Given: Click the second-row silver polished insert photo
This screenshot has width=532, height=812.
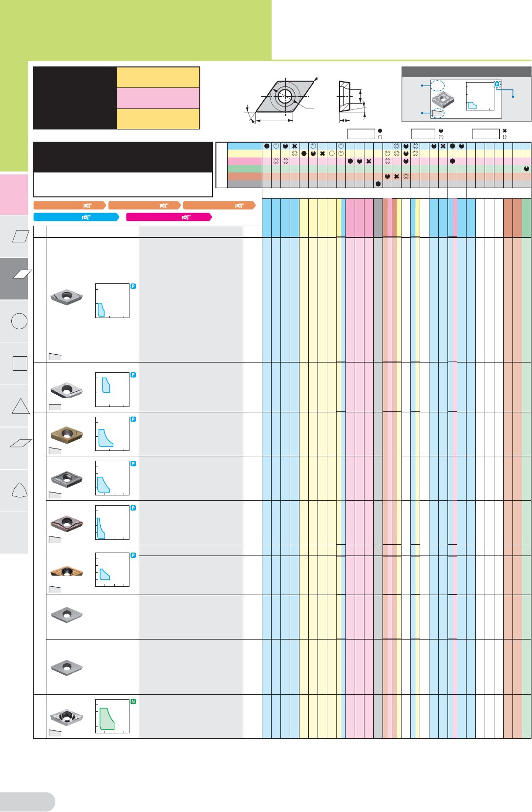Looking at the screenshot, I should pyautogui.click(x=67, y=390).
